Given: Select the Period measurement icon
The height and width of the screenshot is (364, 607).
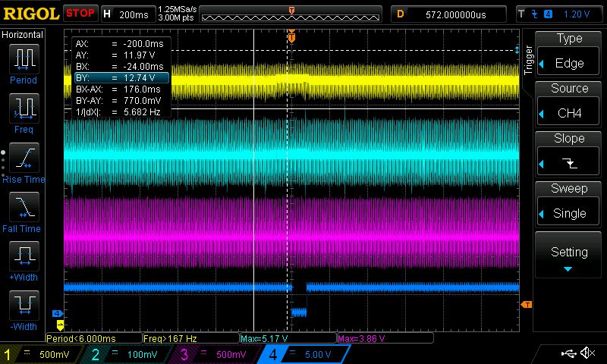Looking at the screenshot, I should pyautogui.click(x=24, y=59).
